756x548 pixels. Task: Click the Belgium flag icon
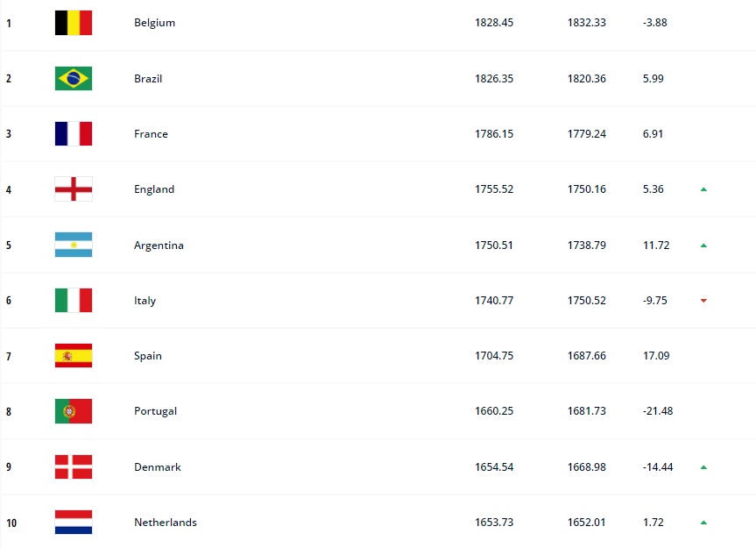point(74,23)
